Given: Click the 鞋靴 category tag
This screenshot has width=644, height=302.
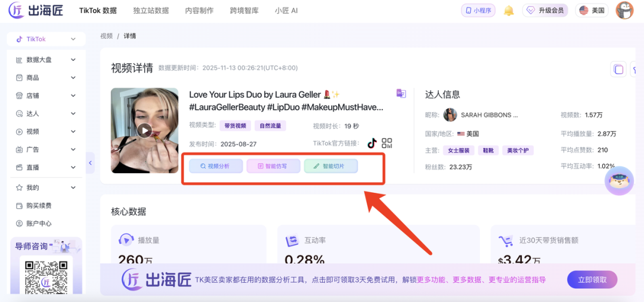Looking at the screenshot, I should point(488,150).
